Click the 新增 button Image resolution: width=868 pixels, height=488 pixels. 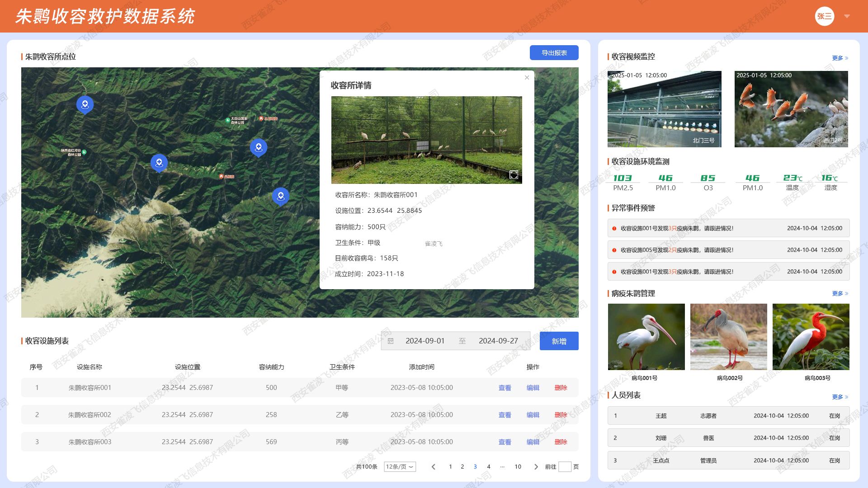tap(559, 341)
